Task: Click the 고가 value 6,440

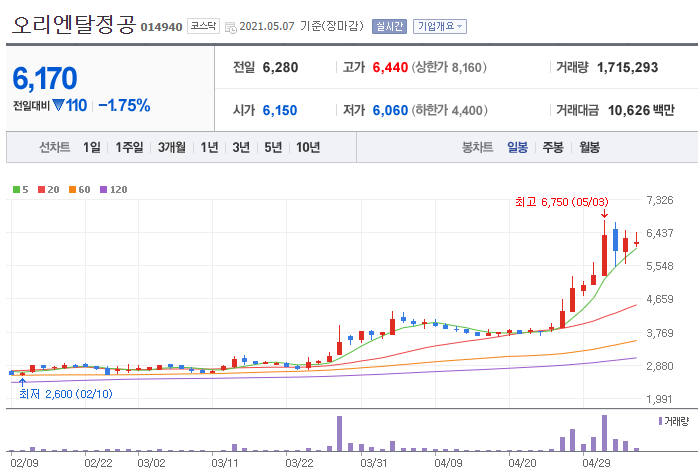Action: click(390, 67)
